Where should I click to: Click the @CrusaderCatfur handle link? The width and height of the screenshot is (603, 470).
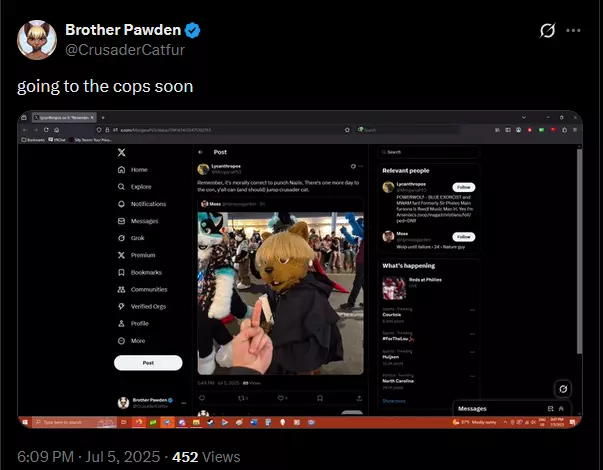pyautogui.click(x=125, y=50)
